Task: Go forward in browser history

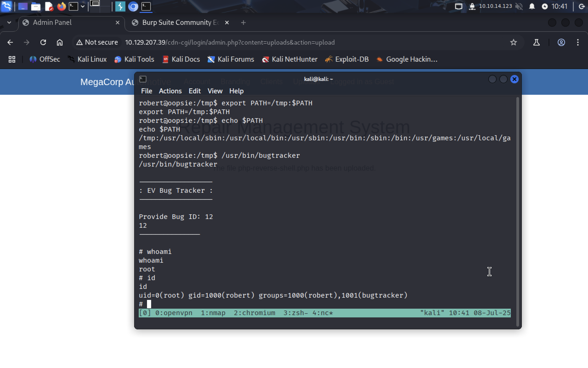Action: [x=26, y=42]
